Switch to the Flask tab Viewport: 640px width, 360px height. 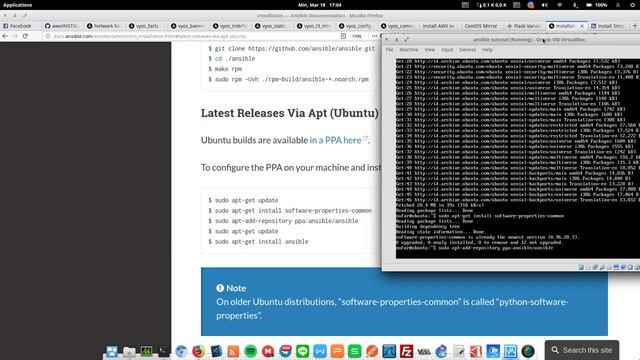tap(524, 26)
